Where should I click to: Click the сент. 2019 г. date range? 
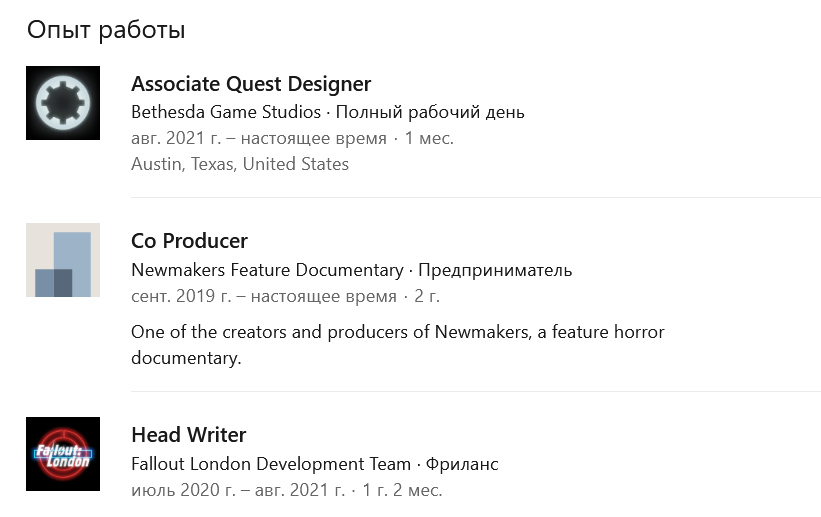tap(264, 296)
